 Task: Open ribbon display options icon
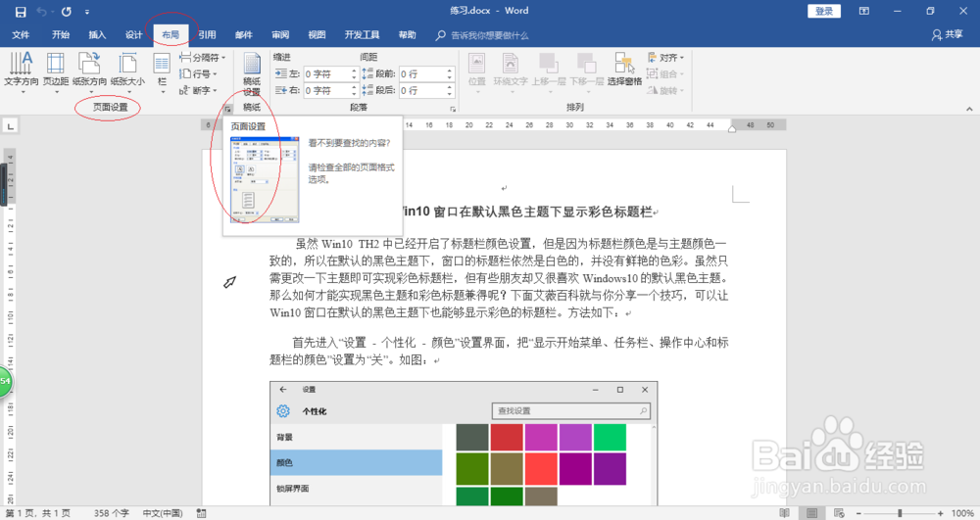[x=863, y=11]
